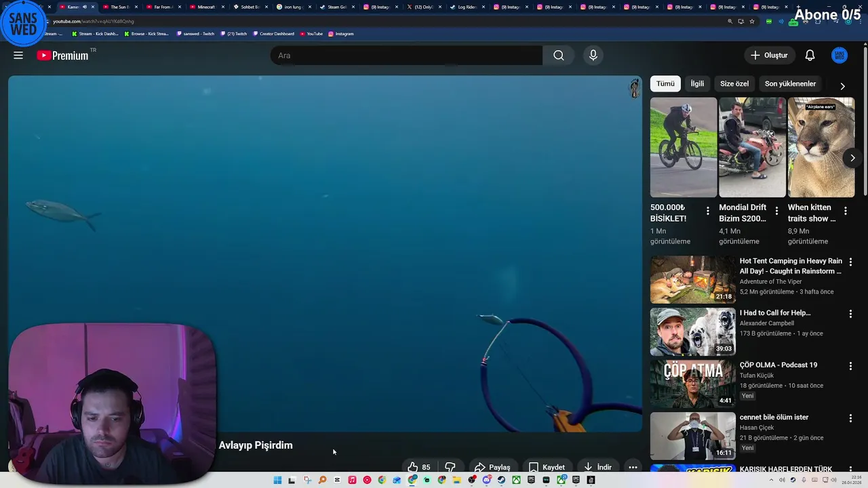The width and height of the screenshot is (868, 488).
Task: Open Task View on the taskbar
Action: [x=292, y=480]
